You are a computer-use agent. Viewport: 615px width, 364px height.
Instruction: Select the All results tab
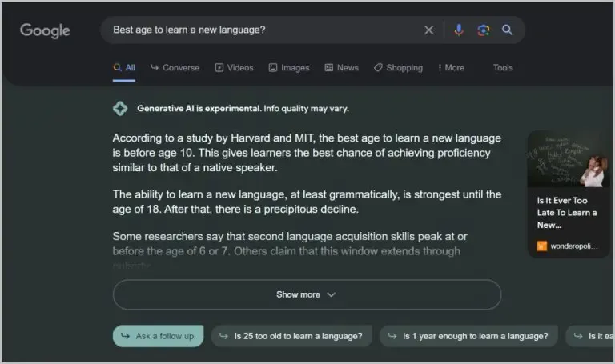point(124,68)
